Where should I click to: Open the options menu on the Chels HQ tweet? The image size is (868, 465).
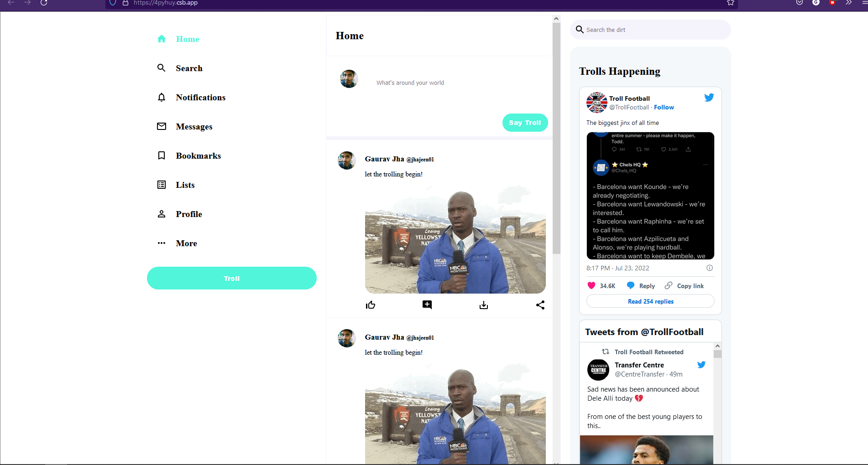tap(706, 165)
